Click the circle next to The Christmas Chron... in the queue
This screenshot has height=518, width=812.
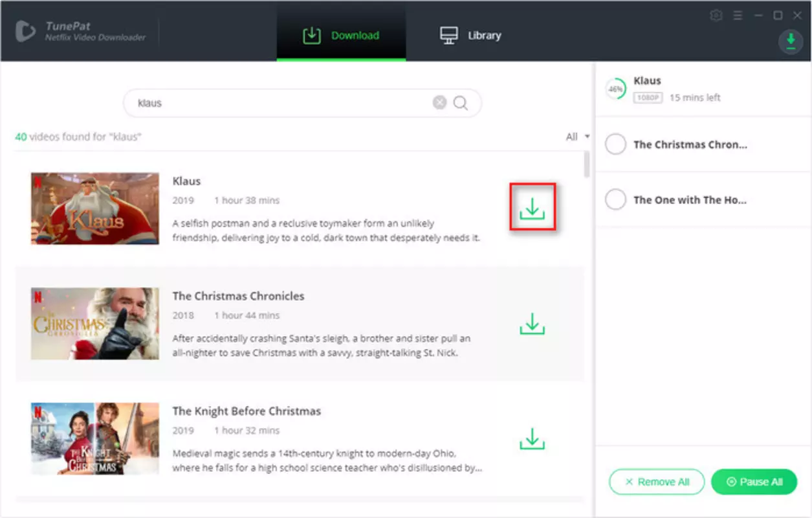pos(615,144)
